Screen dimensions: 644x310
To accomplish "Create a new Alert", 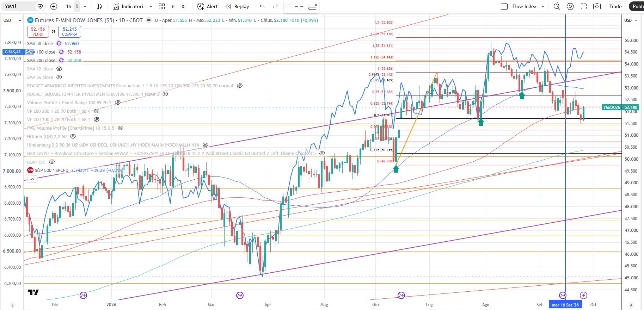I will click(207, 6).
